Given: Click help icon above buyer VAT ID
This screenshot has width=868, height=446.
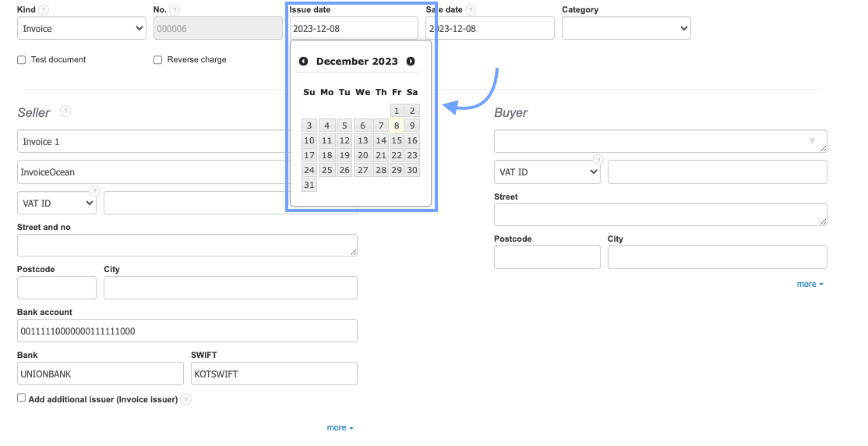Looking at the screenshot, I should click(598, 160).
